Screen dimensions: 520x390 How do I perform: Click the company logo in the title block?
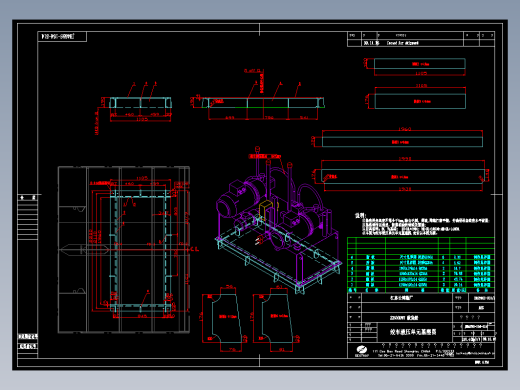(362, 351)
